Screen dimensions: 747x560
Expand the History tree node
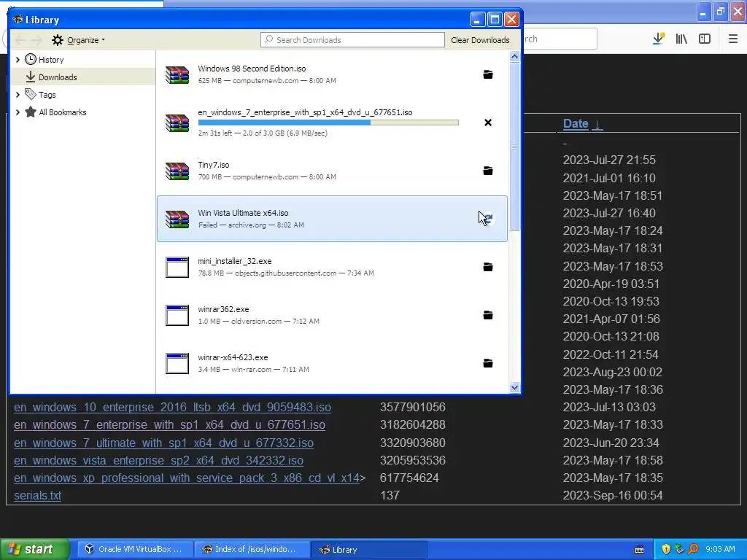click(x=18, y=60)
